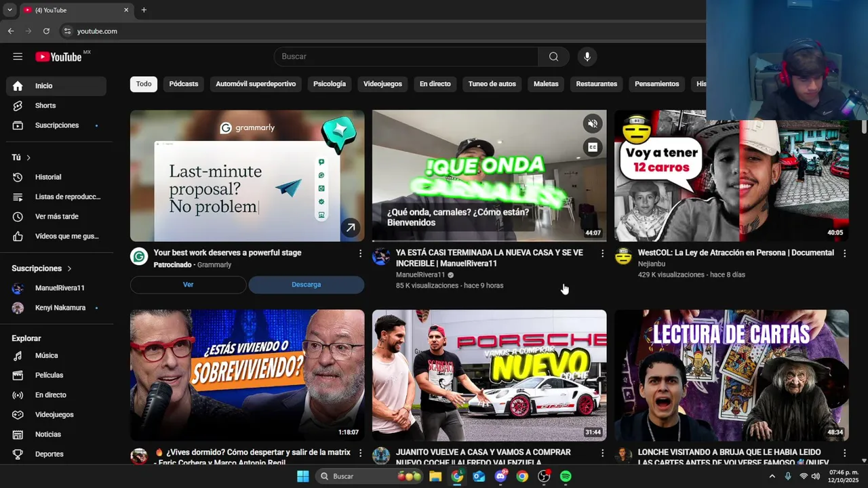Image resolution: width=868 pixels, height=488 pixels.
Task: Expand the Tú section
Action: click(21, 157)
